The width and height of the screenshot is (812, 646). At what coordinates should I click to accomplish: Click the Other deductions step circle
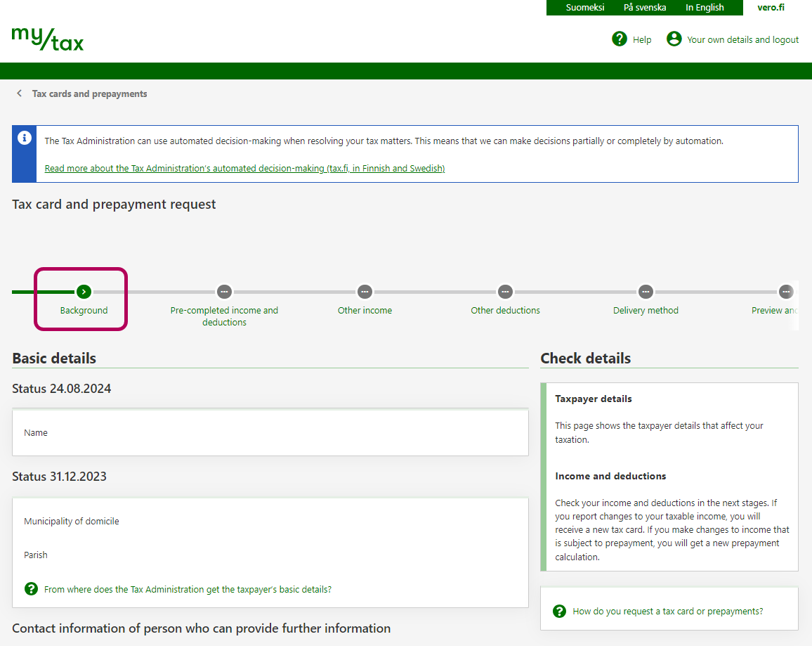point(505,291)
